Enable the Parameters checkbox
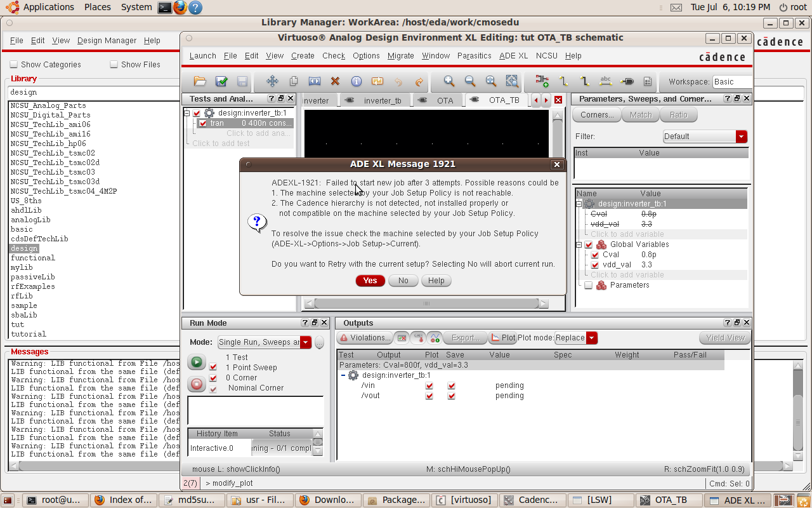 [589, 285]
